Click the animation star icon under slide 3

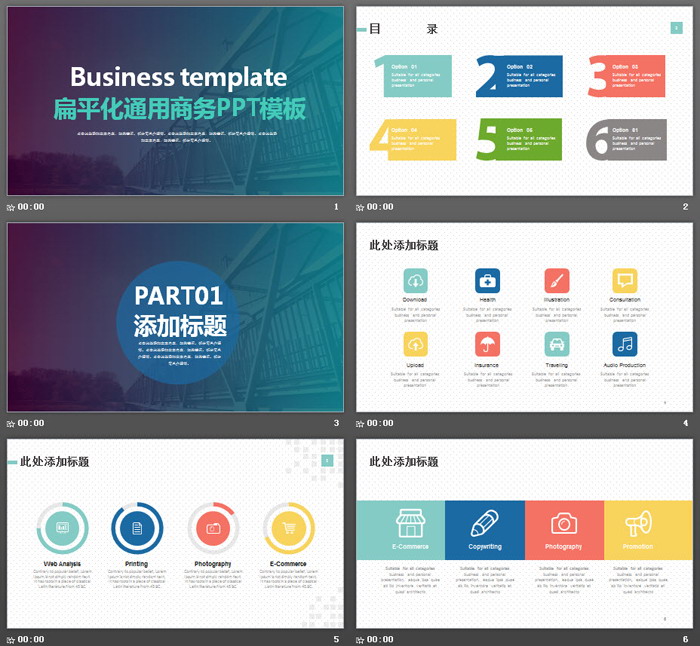11,424
